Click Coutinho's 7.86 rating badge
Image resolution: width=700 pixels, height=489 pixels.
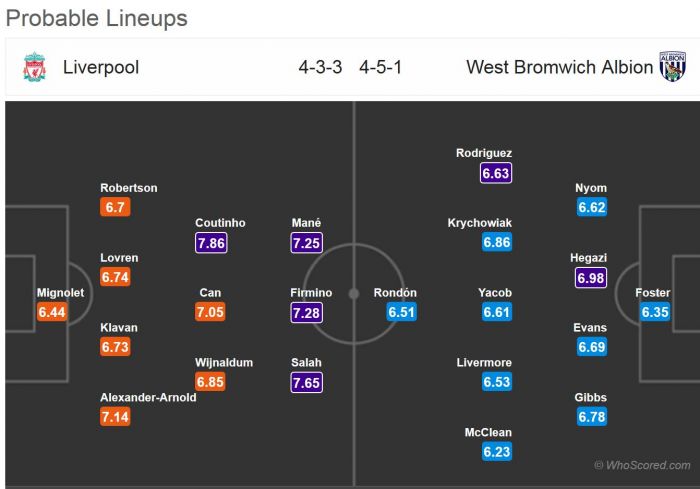pos(211,242)
